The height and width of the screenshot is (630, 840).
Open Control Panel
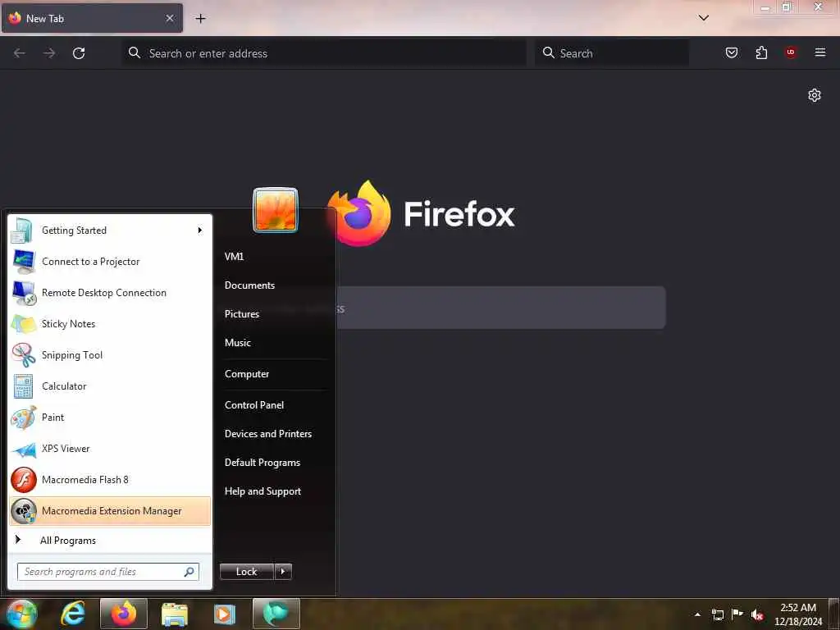[x=254, y=405]
